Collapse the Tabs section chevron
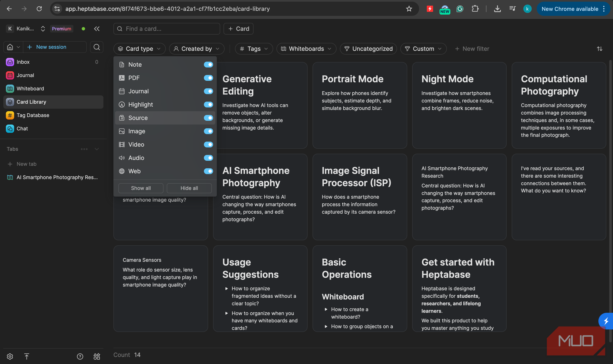613x364 pixels. tap(97, 149)
